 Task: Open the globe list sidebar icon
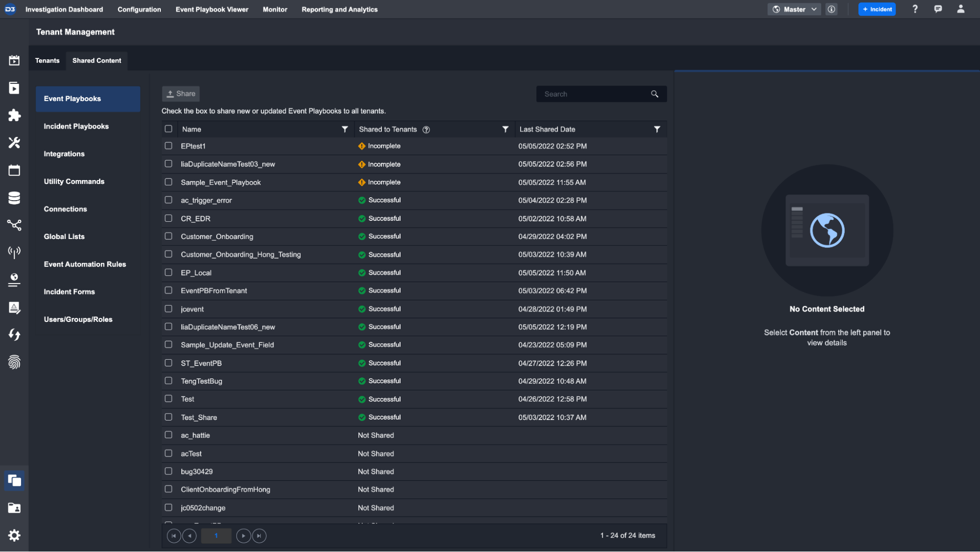click(14, 280)
